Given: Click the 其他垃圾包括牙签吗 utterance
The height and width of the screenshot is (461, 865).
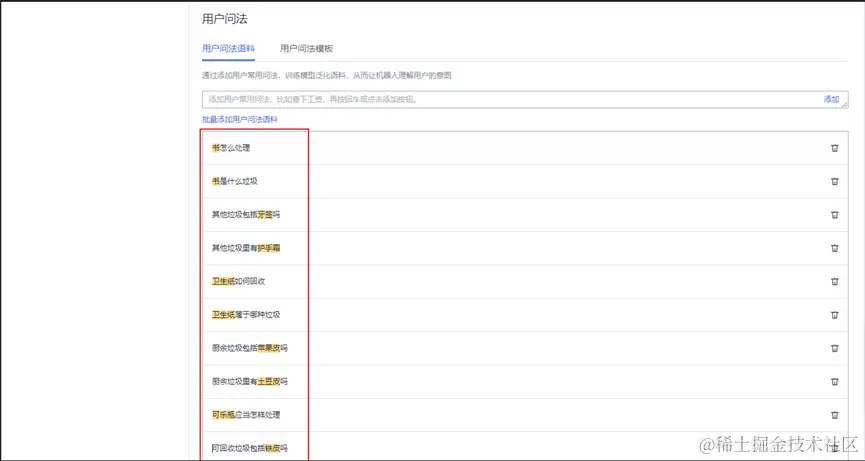Looking at the screenshot, I should pyautogui.click(x=246, y=215).
